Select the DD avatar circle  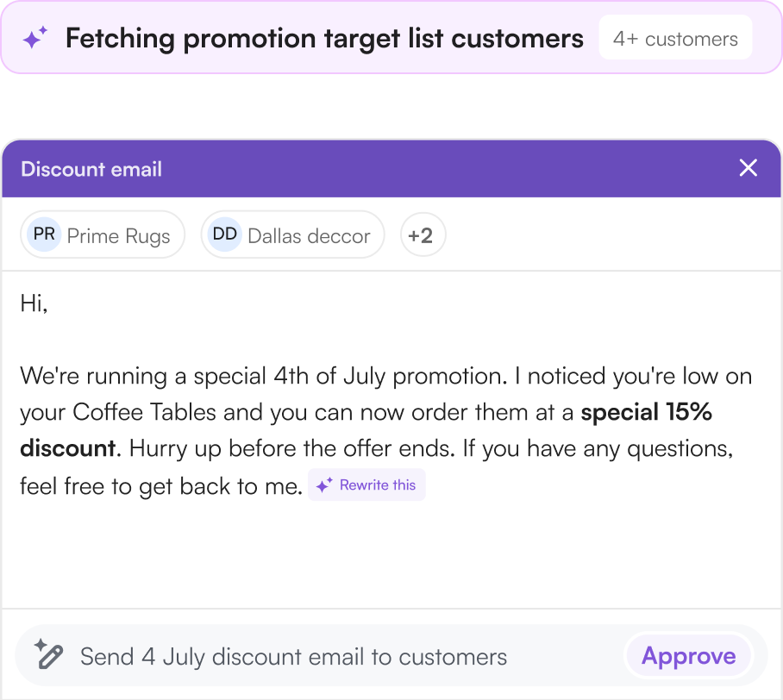[225, 234]
